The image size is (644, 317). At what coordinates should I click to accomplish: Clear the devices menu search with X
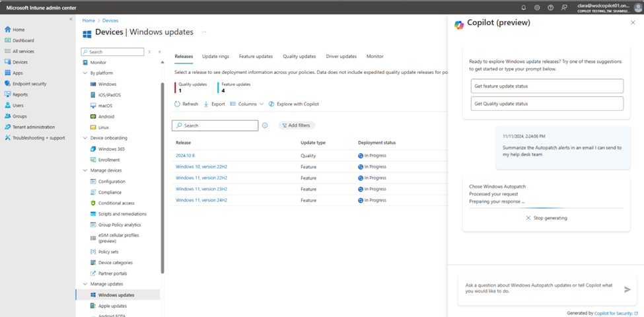click(x=149, y=52)
